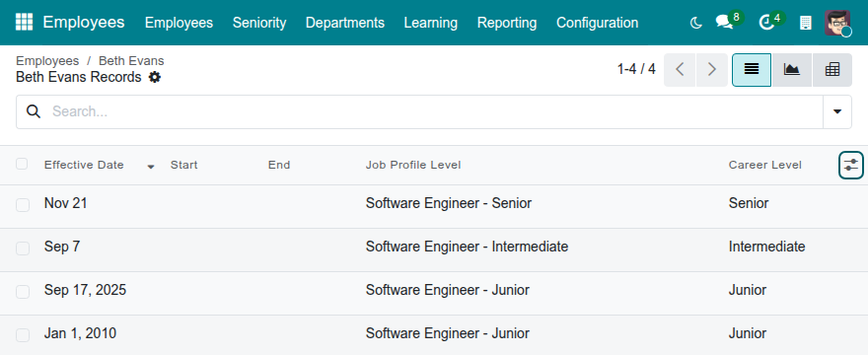Click Junior career level in Jan 1, 2010 row

[748, 333]
